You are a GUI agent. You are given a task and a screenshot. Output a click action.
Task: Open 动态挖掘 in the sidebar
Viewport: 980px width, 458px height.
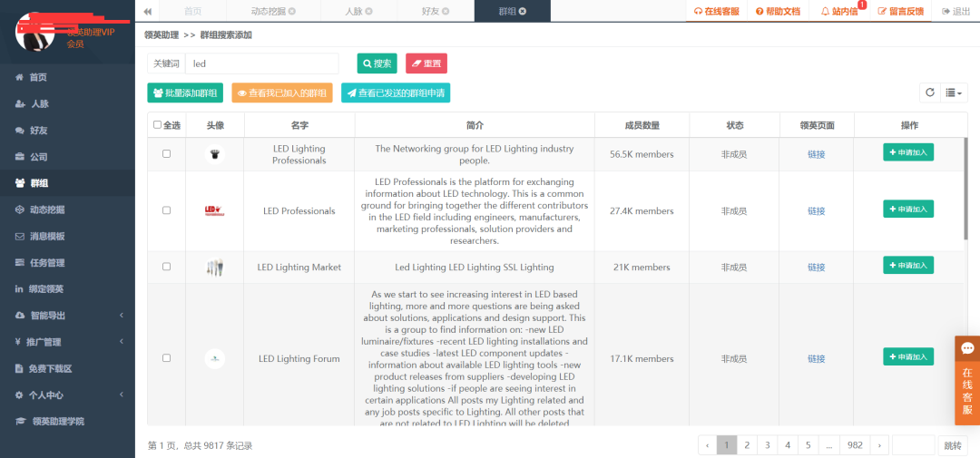(67, 210)
